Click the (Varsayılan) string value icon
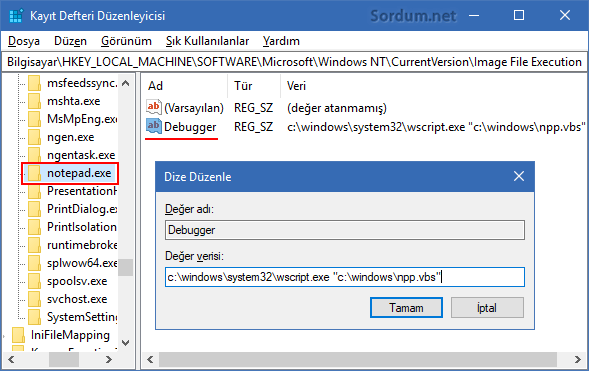The image size is (589, 371). (x=154, y=107)
